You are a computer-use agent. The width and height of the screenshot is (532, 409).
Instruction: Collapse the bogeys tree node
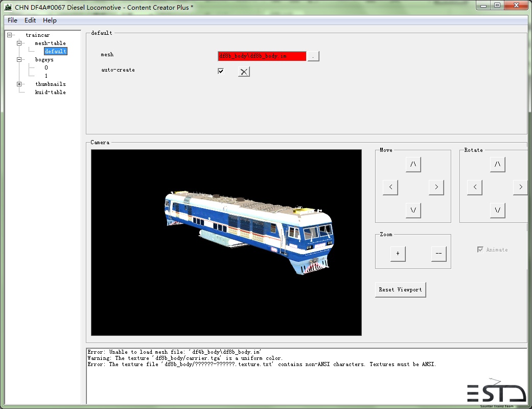tap(19, 59)
